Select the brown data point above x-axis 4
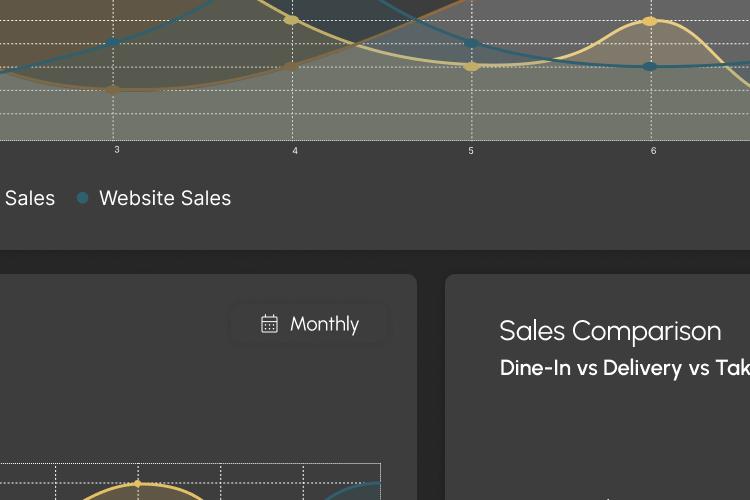The width and height of the screenshot is (750, 500). pos(291,67)
